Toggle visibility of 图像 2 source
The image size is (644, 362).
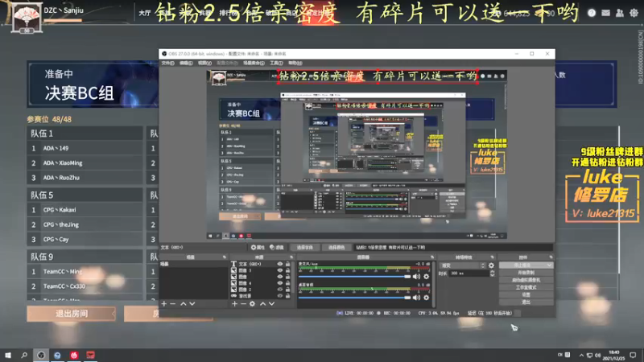[x=280, y=290]
